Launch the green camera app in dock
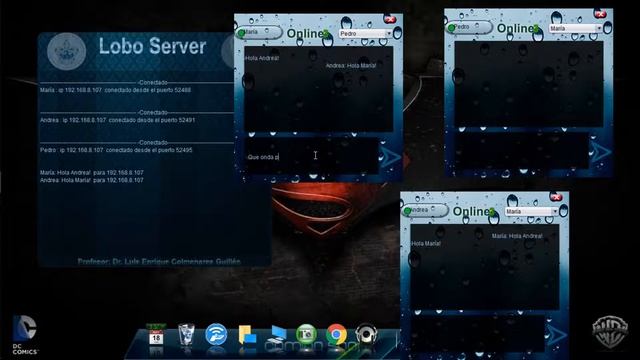The height and width of the screenshot is (360, 640). (306, 334)
